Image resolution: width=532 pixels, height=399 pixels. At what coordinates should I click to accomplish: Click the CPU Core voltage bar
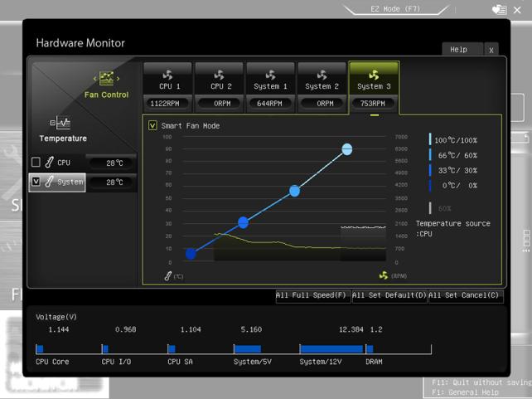click(40, 348)
